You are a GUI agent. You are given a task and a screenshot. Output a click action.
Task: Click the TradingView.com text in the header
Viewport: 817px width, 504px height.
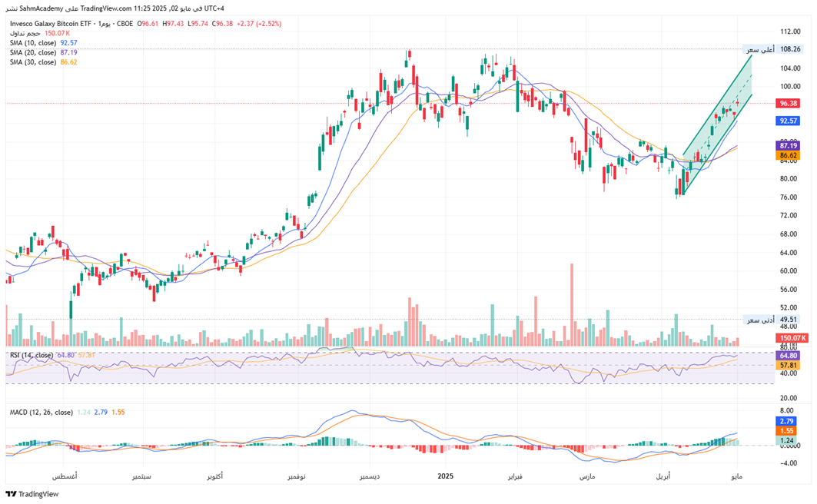(106, 9)
